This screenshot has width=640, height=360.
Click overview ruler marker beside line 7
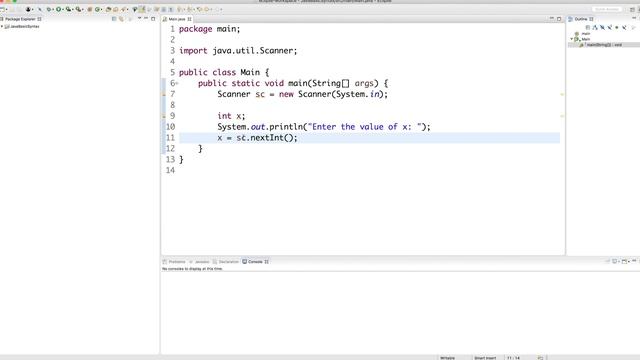coord(562,94)
